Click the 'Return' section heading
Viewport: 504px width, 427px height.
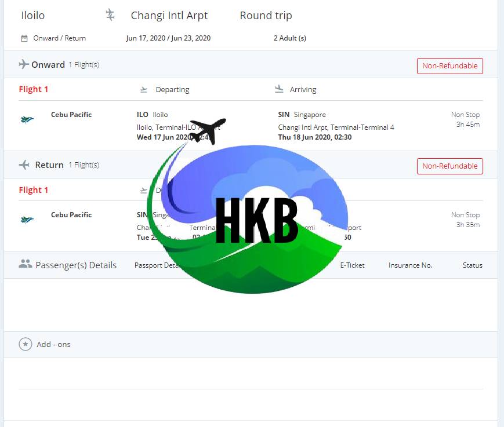(49, 165)
